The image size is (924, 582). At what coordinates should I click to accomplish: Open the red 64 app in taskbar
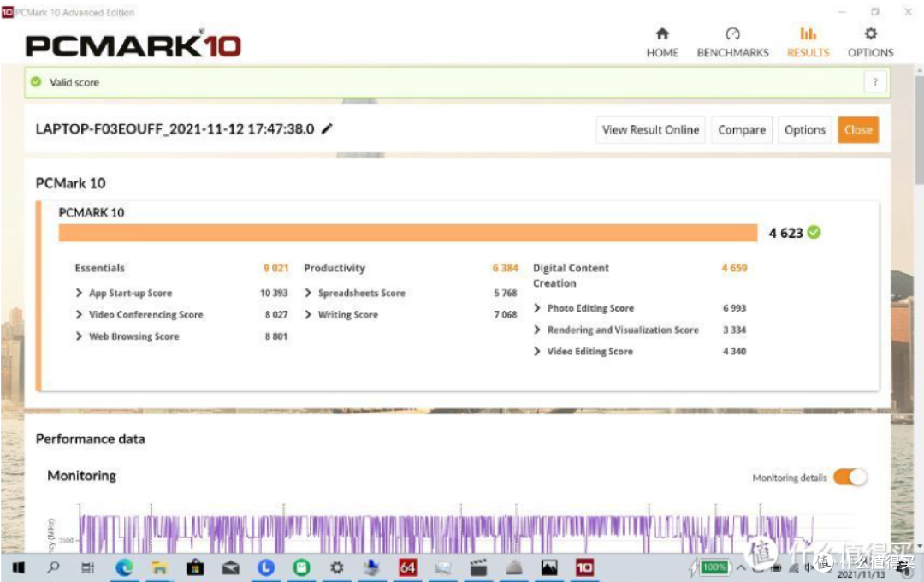tap(407, 567)
